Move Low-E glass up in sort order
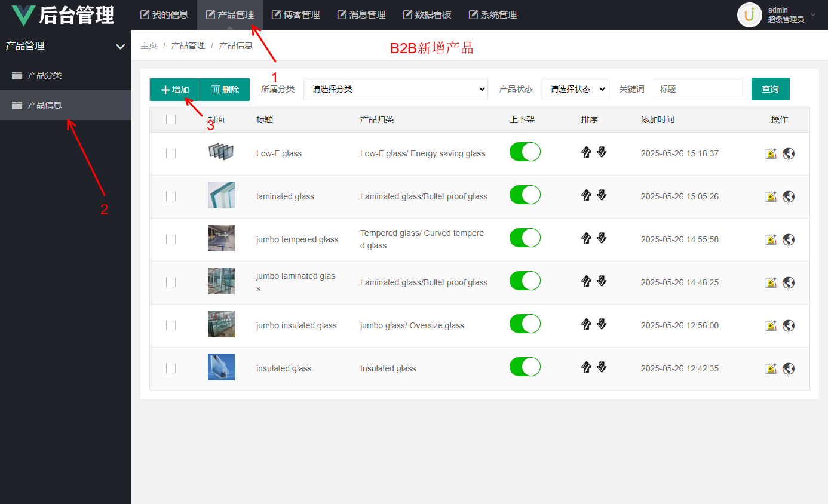 pyautogui.click(x=586, y=152)
